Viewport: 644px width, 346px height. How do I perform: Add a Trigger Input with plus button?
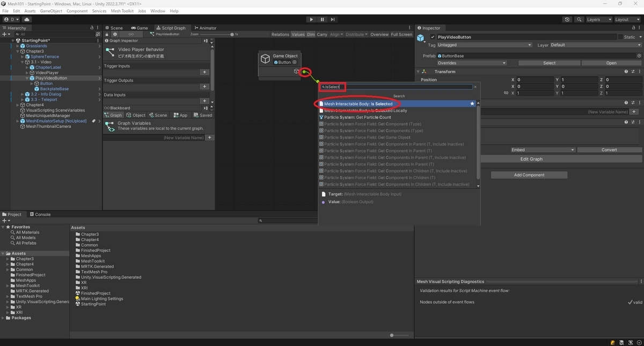tap(204, 72)
